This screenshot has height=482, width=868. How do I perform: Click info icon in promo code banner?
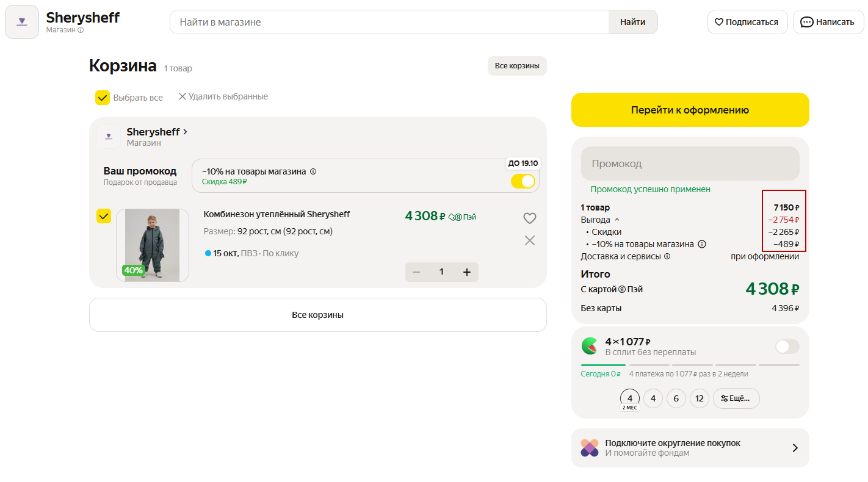(313, 171)
